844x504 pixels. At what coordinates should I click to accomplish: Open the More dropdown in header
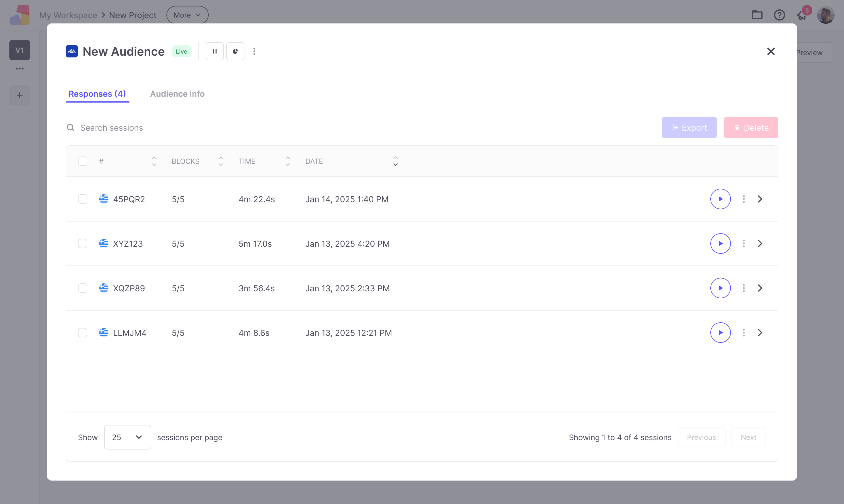click(x=188, y=15)
